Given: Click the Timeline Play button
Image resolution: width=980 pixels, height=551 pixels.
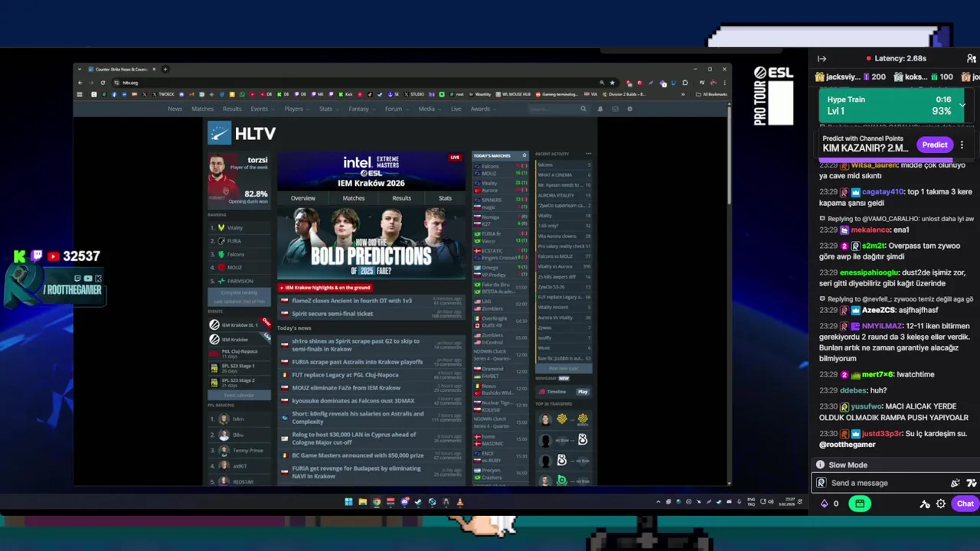Looking at the screenshot, I should [583, 392].
